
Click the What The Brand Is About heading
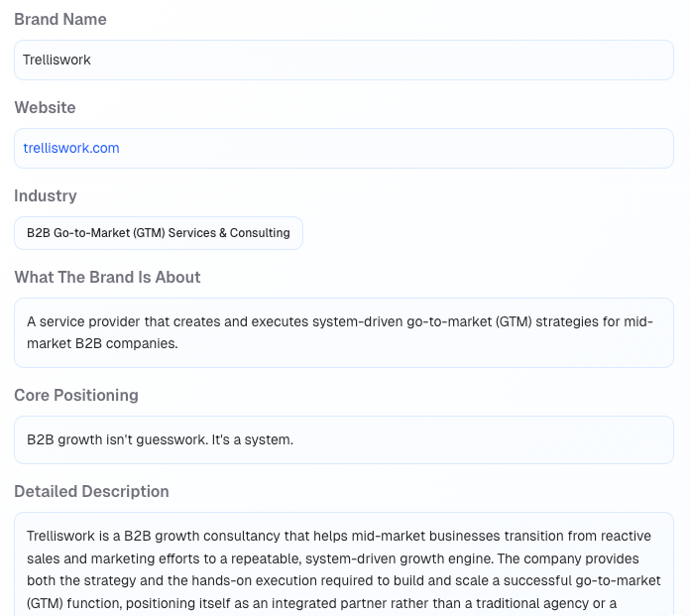pyautogui.click(x=107, y=277)
